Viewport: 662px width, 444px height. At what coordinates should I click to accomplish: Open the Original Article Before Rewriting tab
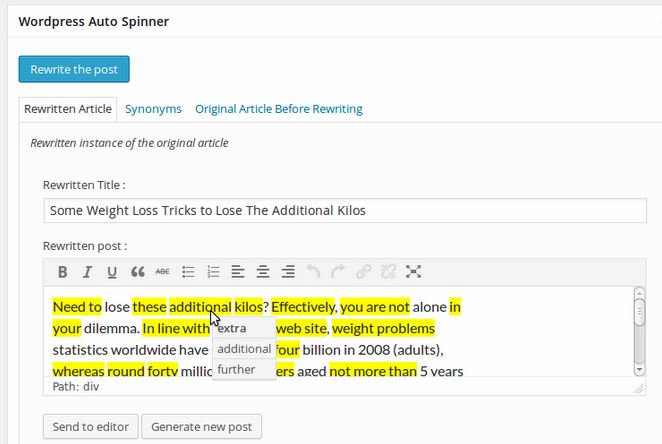(x=279, y=109)
